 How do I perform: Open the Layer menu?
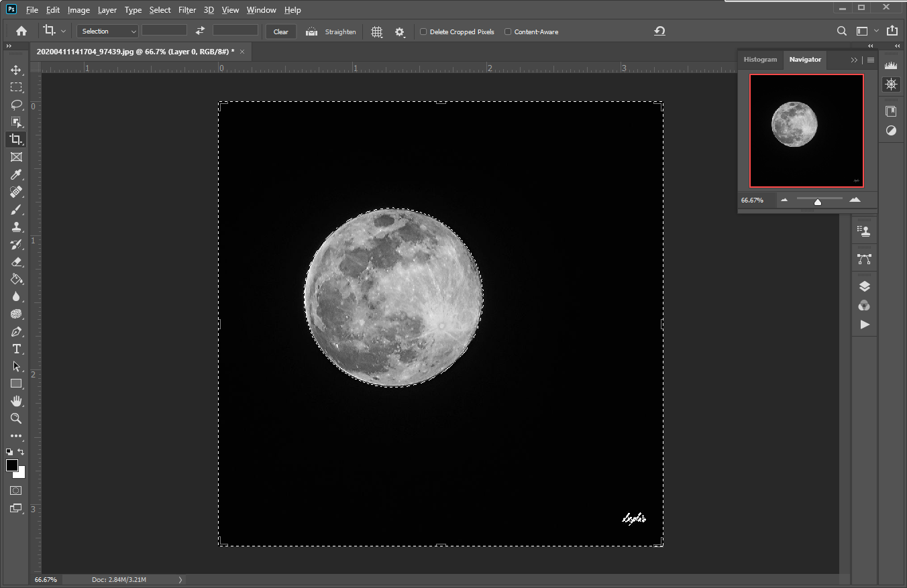[x=107, y=10]
